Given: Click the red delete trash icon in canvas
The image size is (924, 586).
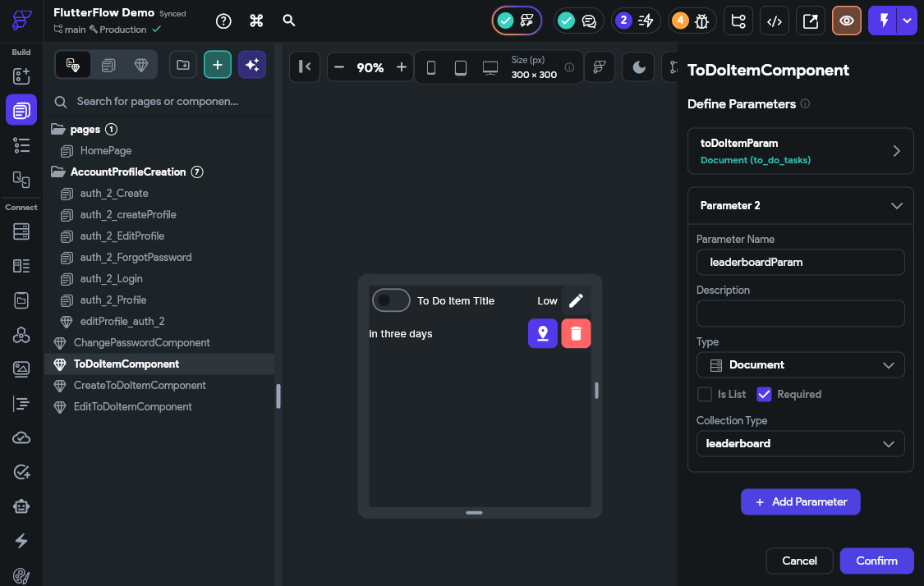Looking at the screenshot, I should pos(576,333).
